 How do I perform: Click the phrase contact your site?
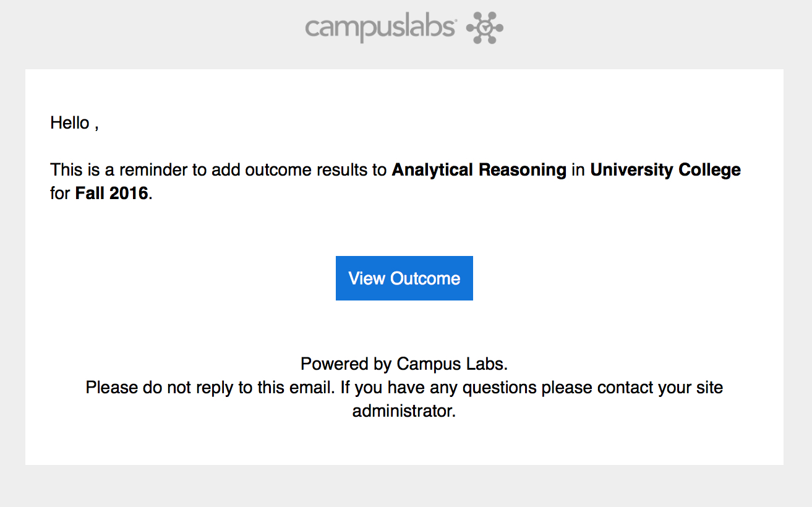tap(660, 387)
